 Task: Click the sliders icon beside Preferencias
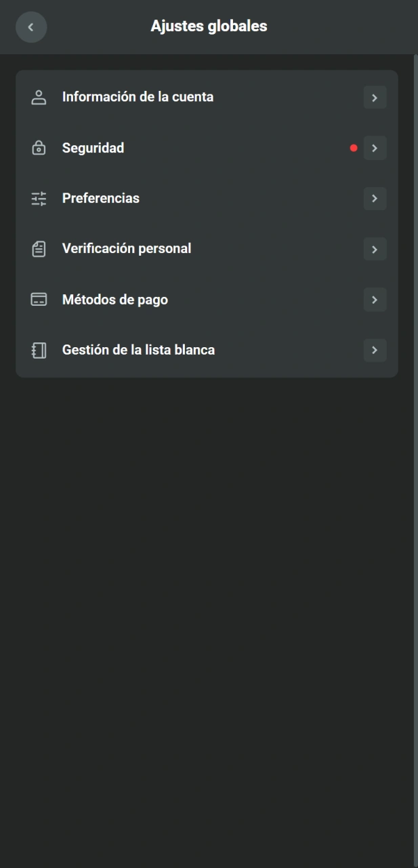pos(39,198)
